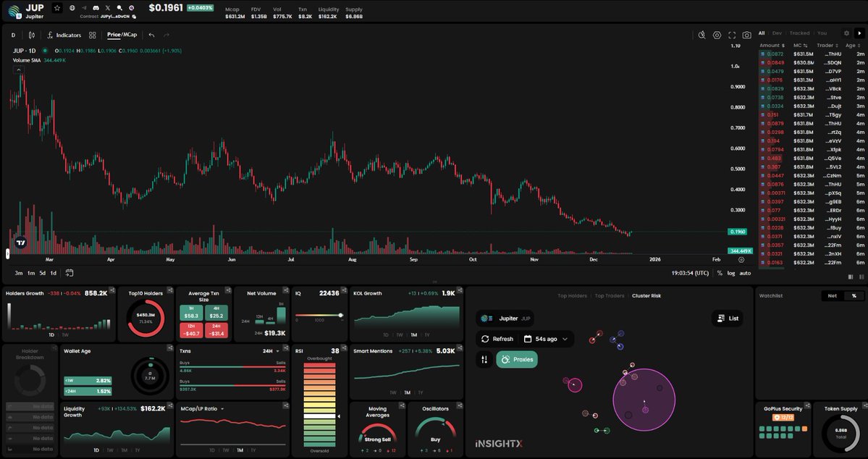
Task: Switch the trades panel to You tab
Action: pos(822,33)
